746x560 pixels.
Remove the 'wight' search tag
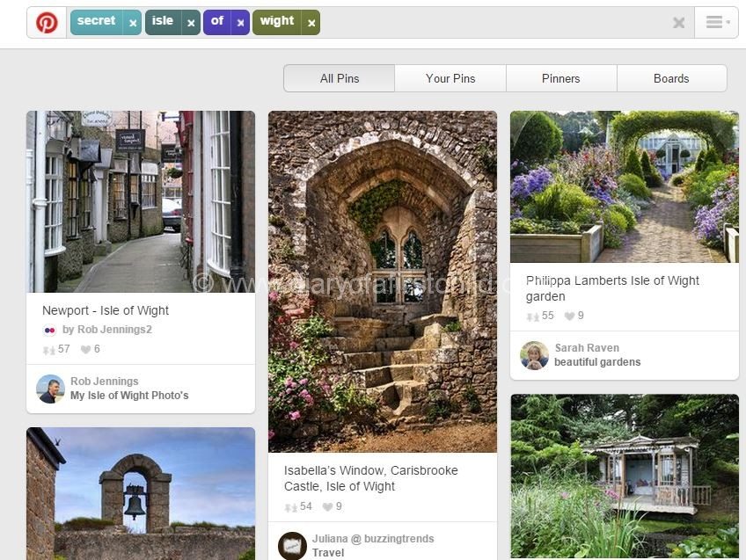pos(311,24)
